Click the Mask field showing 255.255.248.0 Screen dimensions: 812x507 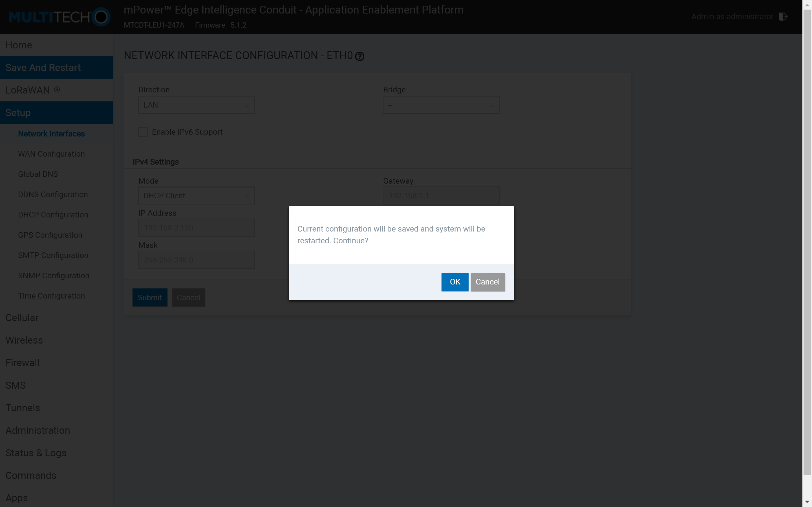click(196, 259)
